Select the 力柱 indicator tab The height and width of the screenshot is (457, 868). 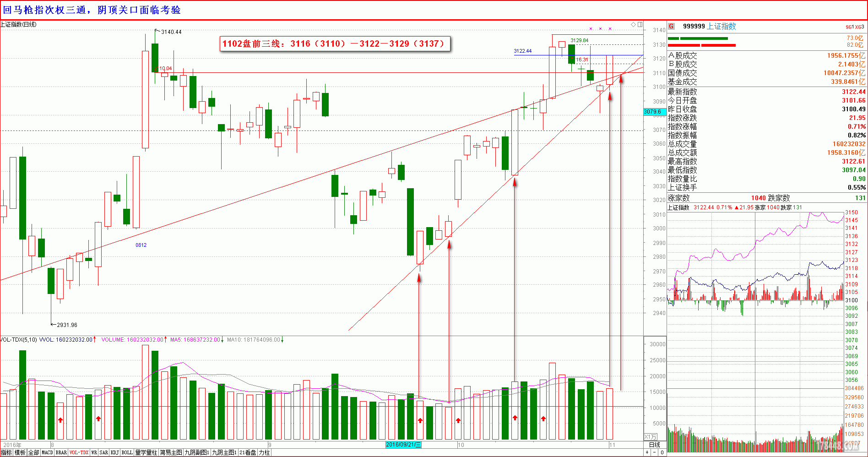(265, 452)
